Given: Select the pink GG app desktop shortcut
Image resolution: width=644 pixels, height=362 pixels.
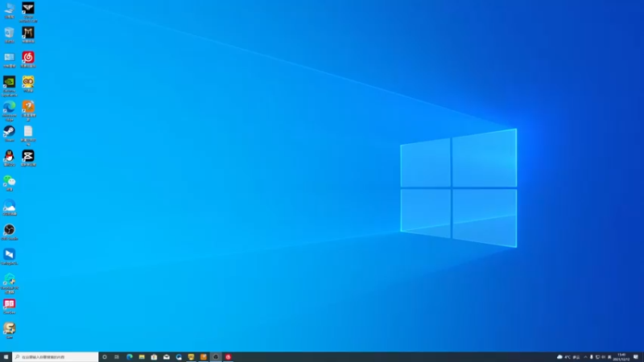Looking at the screenshot, I should point(10,306).
